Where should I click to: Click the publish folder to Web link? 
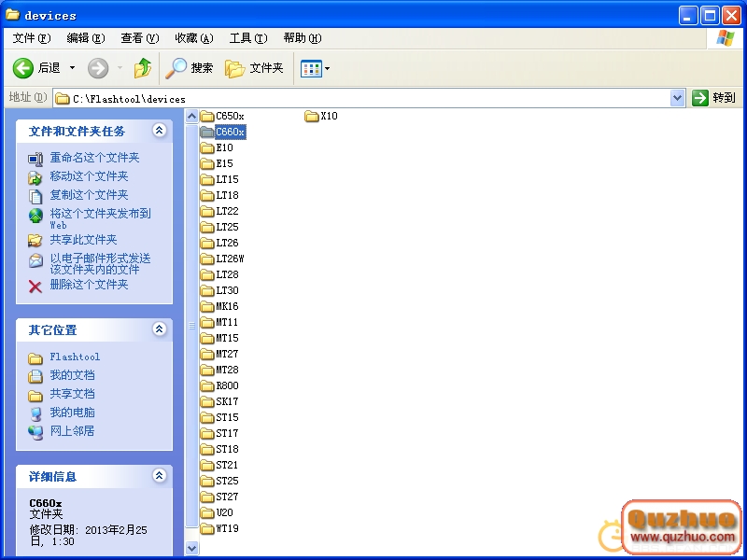101,218
